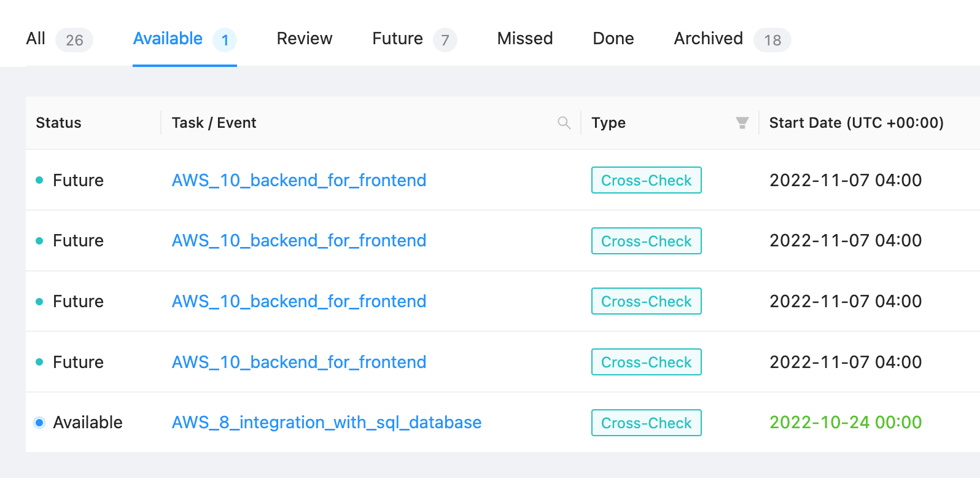This screenshot has height=478, width=980.
Task: Select the Review tab
Action: pyautogui.click(x=305, y=38)
